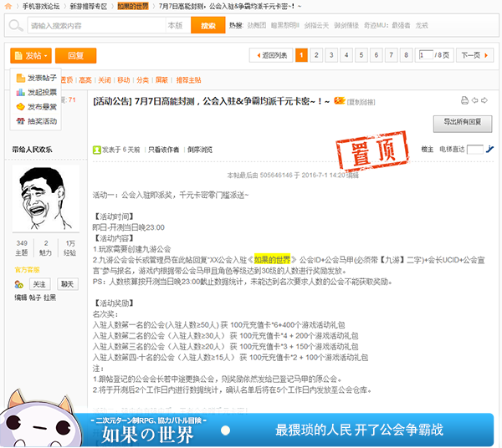Click hot search term 劲舞团
502x448 pixels.
pyautogui.click(x=257, y=25)
